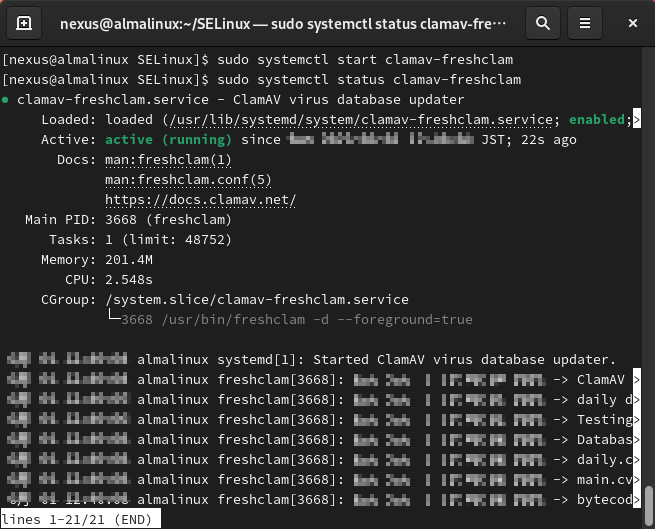Click the 'active (running)' status text

click(169, 140)
